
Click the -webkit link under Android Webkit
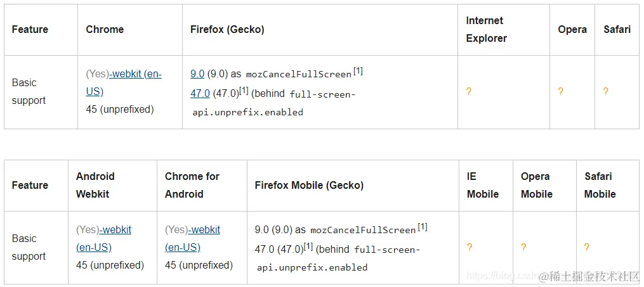point(115,230)
